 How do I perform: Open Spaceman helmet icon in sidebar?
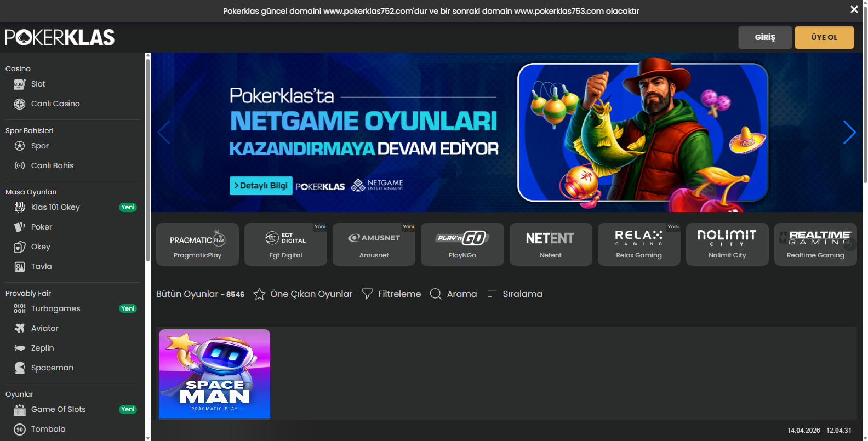click(x=20, y=368)
